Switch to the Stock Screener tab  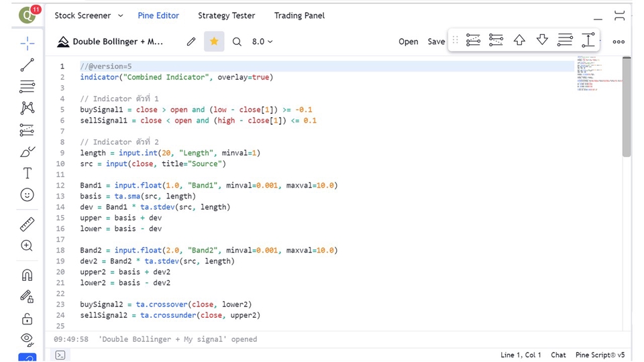[83, 15]
